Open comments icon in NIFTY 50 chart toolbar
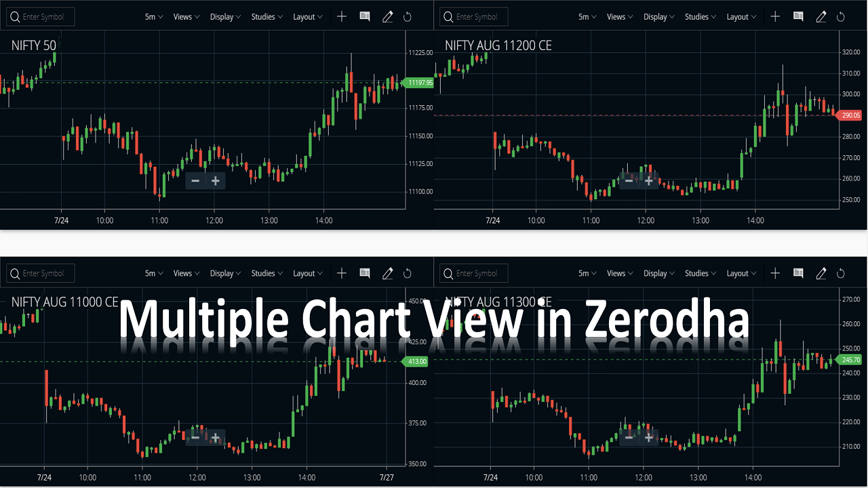Screen dimensions: 868x488 [365, 17]
